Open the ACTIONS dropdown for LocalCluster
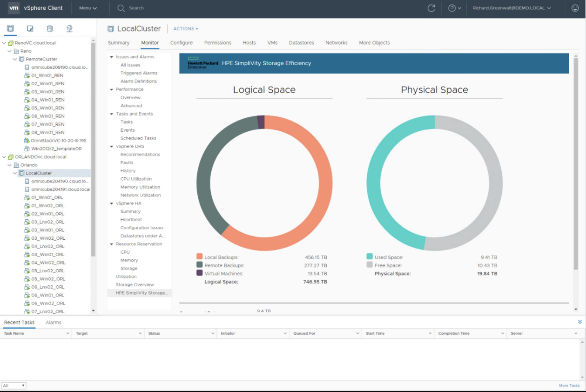 point(186,29)
